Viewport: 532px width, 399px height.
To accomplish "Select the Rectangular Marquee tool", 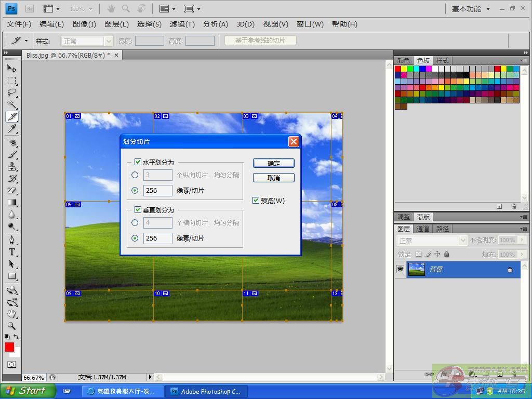I will click(12, 81).
